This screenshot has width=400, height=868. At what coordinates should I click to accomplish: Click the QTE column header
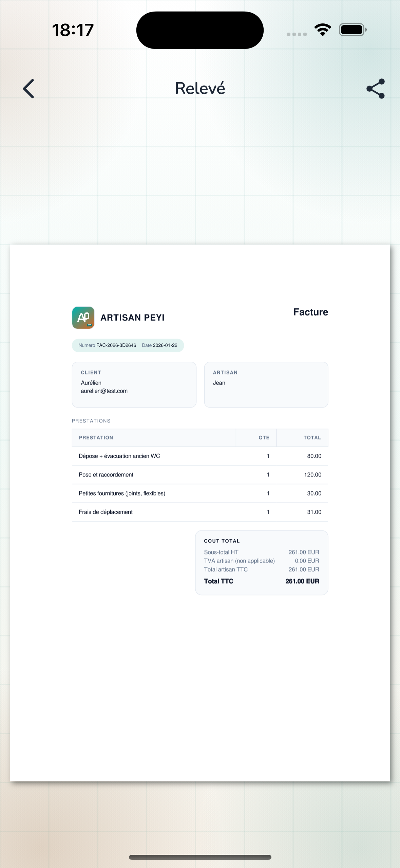(x=264, y=438)
